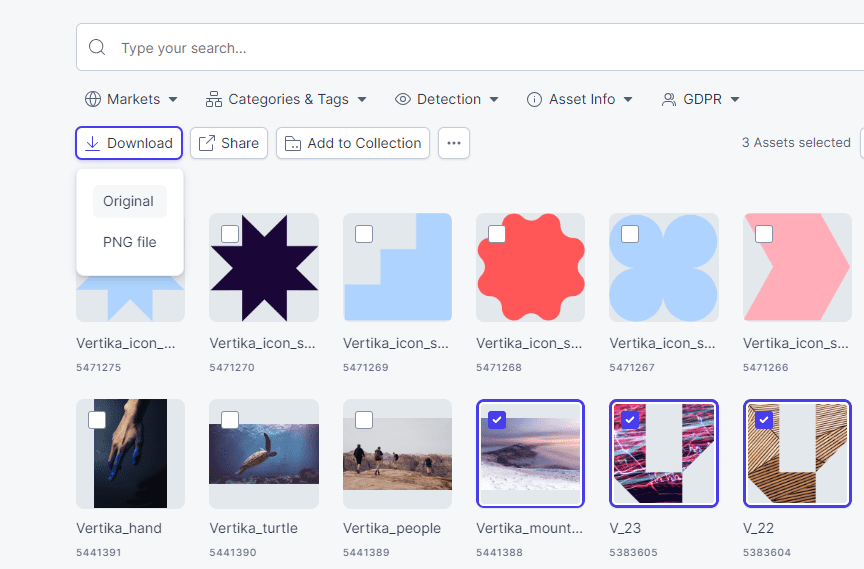The image size is (864, 569).
Task: Click asset ID 5383605
Action: (x=633, y=552)
